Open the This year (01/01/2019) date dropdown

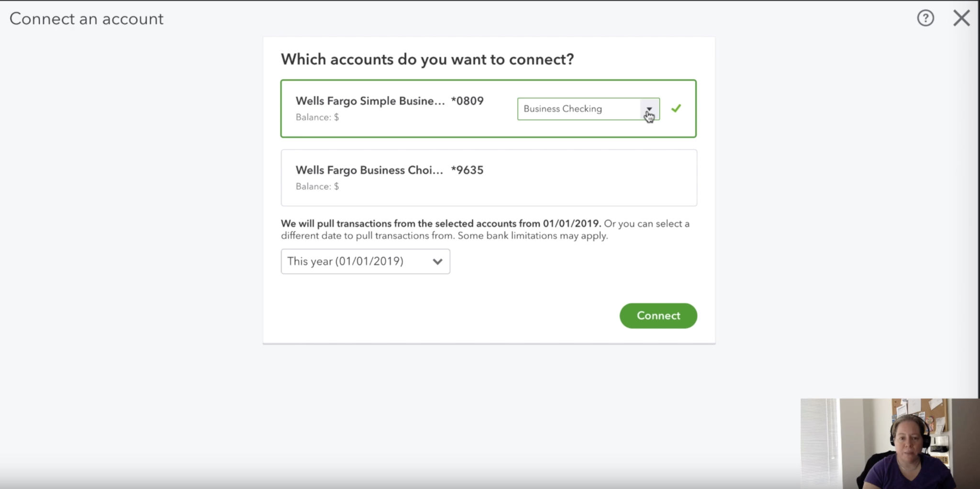point(365,261)
